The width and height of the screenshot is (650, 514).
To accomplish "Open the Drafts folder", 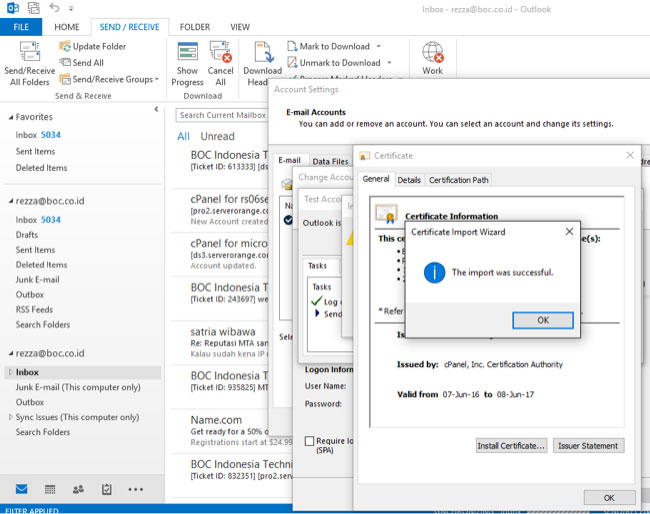I will [27, 235].
